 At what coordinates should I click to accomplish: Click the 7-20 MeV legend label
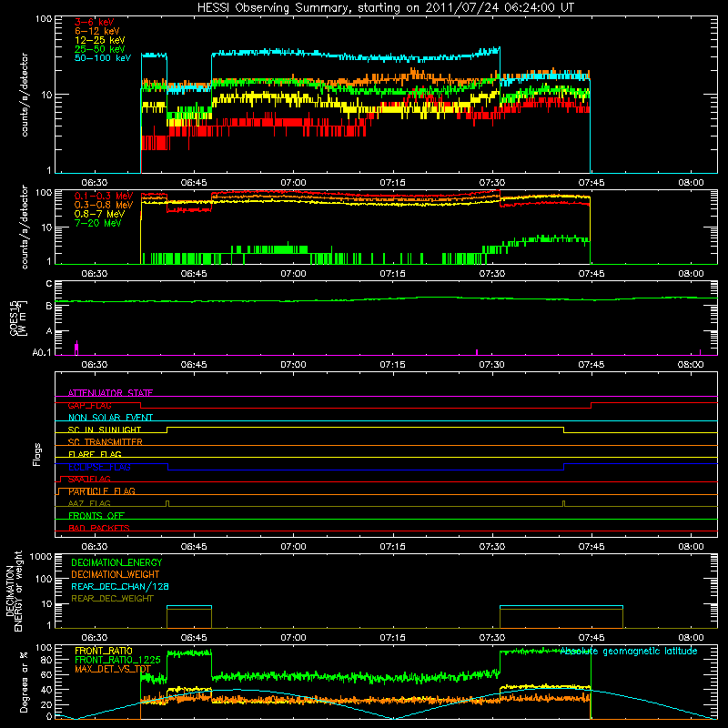pos(97,223)
